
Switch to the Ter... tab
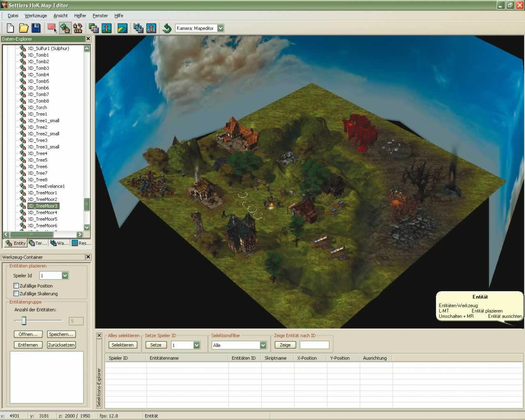pyautogui.click(x=38, y=243)
